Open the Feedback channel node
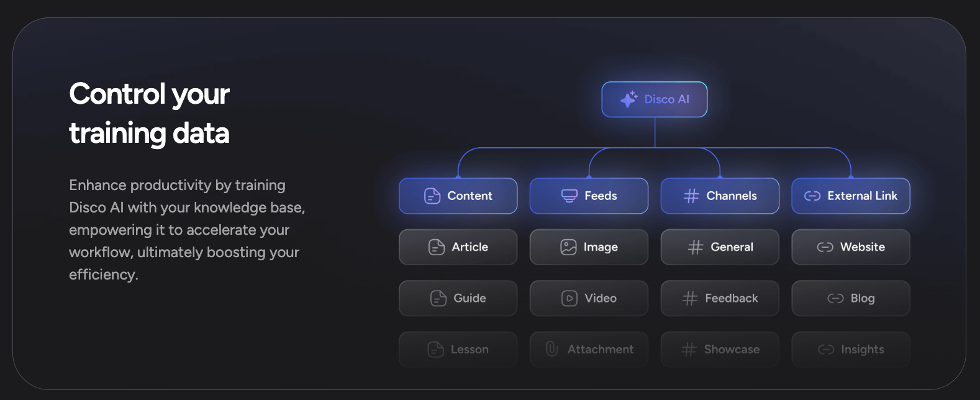This screenshot has width=980, height=400. (720, 299)
